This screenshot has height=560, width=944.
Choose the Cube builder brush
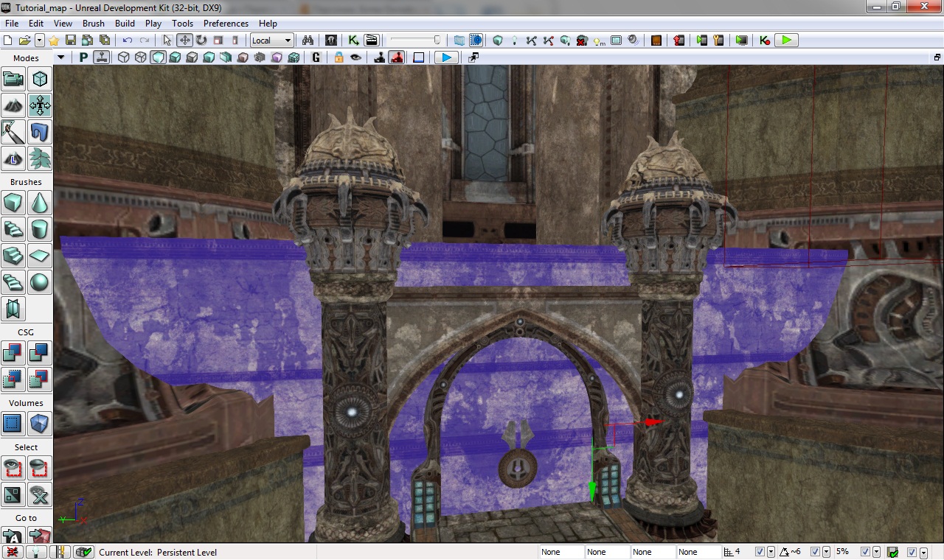coord(14,203)
